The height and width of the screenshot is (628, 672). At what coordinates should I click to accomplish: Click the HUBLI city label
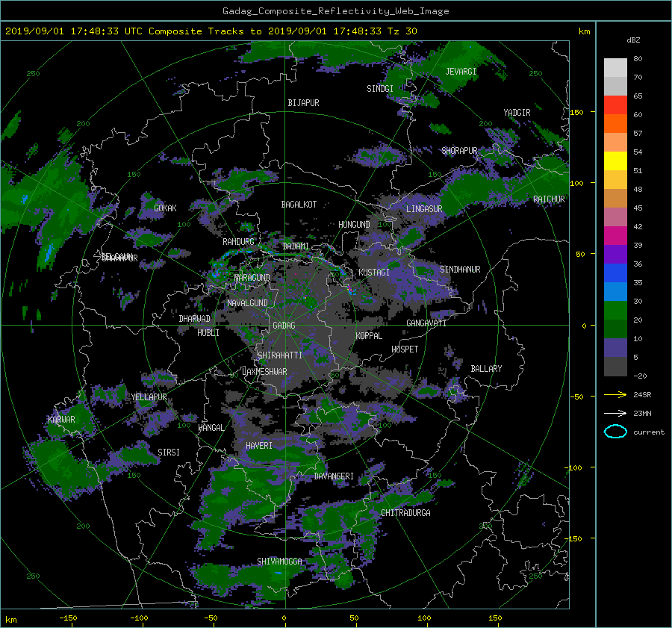[208, 333]
